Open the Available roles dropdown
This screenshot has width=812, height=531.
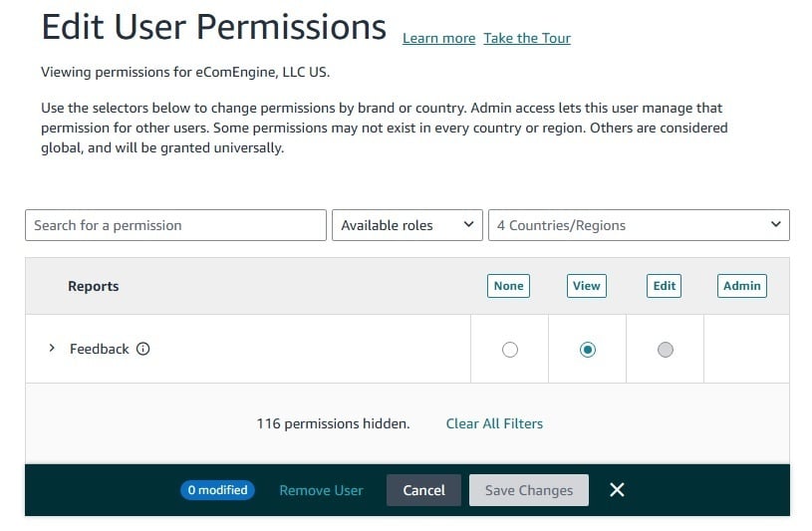coord(406,225)
